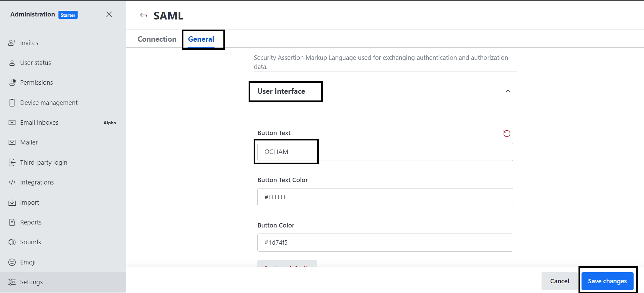This screenshot has height=293, width=644.
Task: Click the Third-party login icon
Action: tap(12, 163)
